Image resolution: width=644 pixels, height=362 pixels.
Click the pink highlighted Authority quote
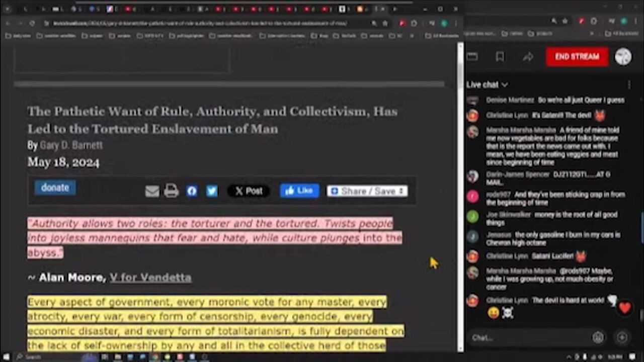coord(215,238)
